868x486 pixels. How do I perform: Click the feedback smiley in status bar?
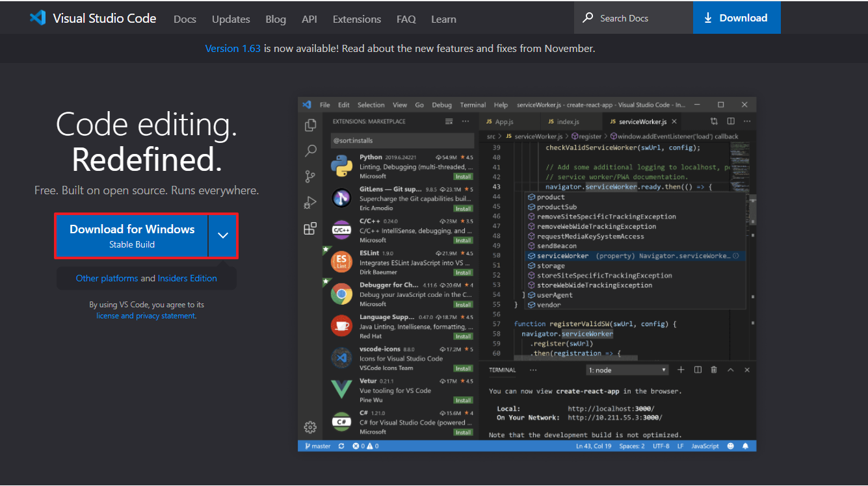pyautogui.click(x=731, y=446)
